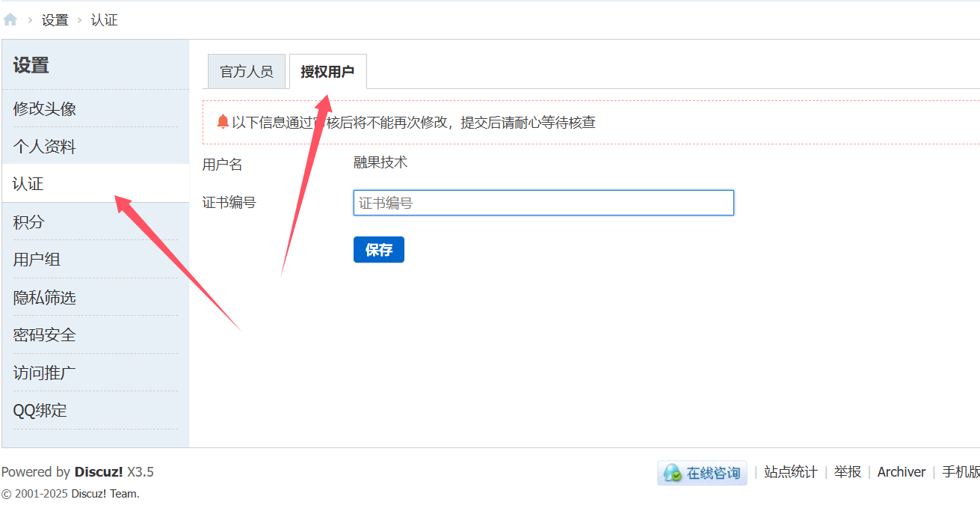Switch to the 授权用户 tab

[327, 72]
